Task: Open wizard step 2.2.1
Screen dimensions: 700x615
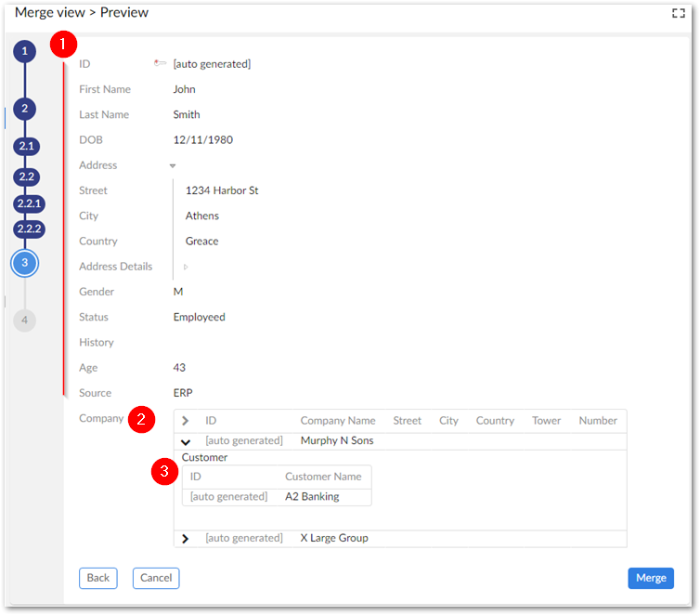Action: click(29, 203)
